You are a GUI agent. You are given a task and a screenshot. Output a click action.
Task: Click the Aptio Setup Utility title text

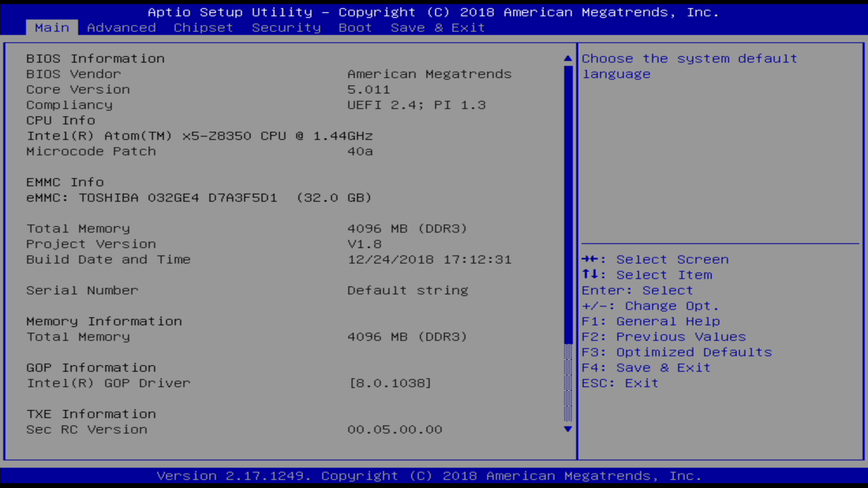pos(433,12)
